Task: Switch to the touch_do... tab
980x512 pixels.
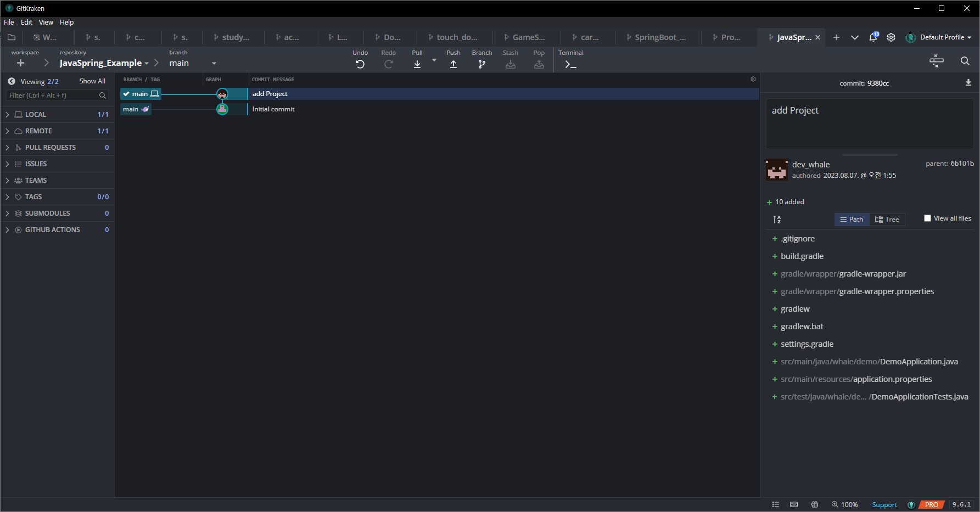Action: 454,37
